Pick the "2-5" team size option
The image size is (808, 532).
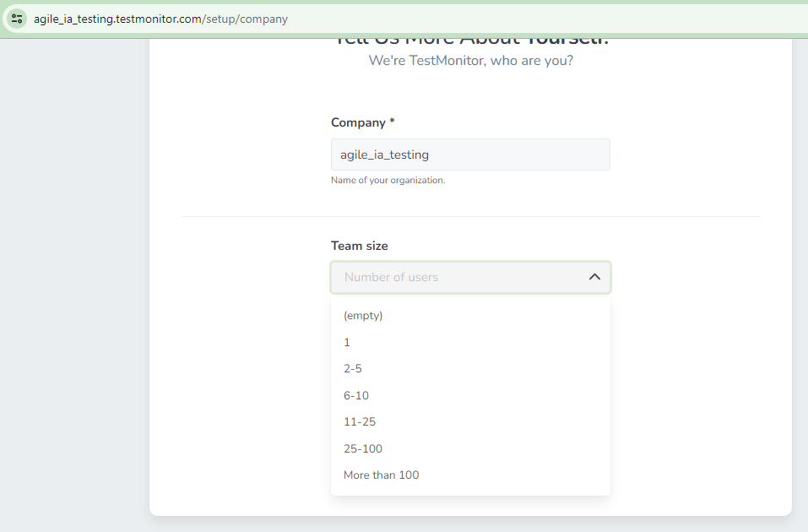coord(470,368)
